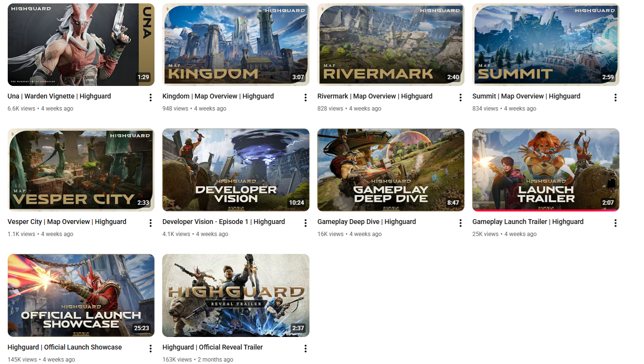Screen dimensions: 644x364
Task: Play the Highguard Official Reveal Trailer thumbnail
Action: click(x=236, y=295)
